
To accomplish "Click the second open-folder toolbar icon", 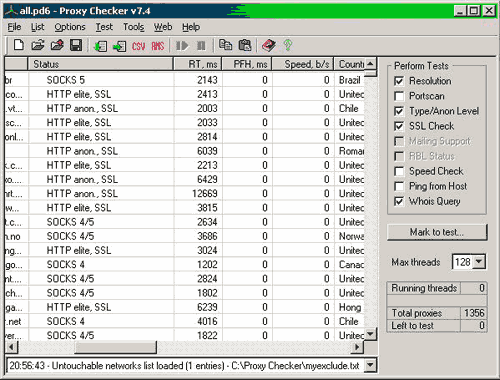I will (57, 45).
